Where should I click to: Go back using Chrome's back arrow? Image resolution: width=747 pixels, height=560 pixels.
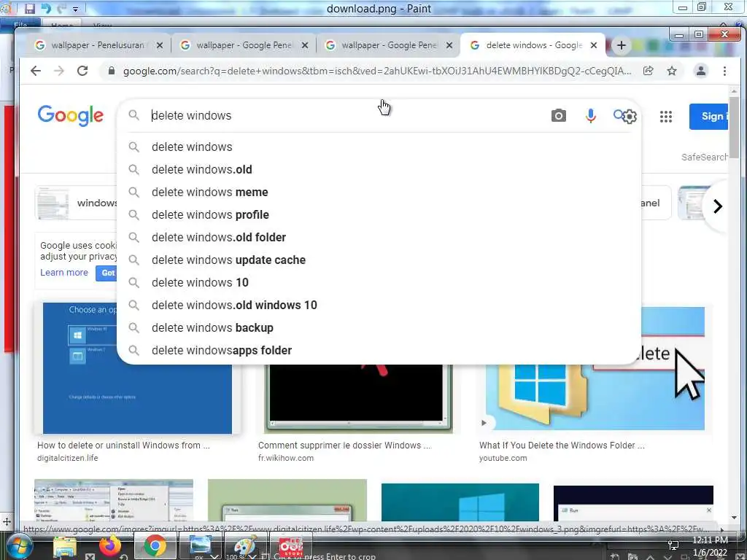pos(36,71)
